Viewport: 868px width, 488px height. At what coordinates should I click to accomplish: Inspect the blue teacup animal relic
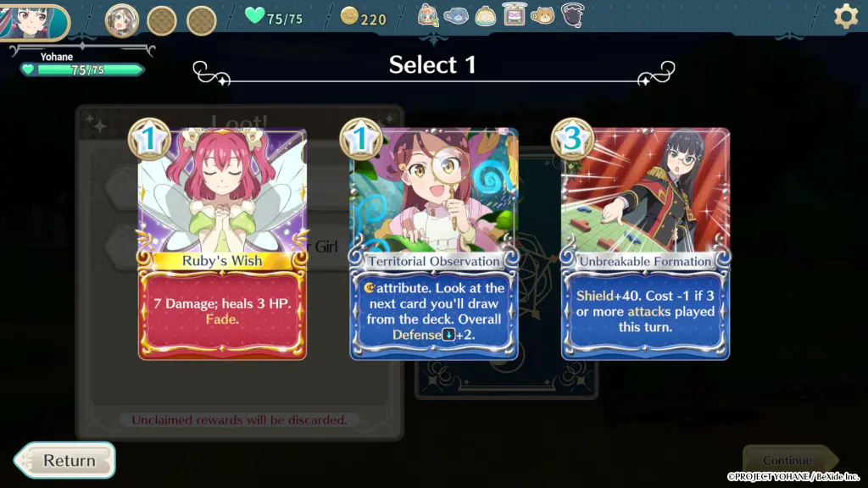point(456,17)
